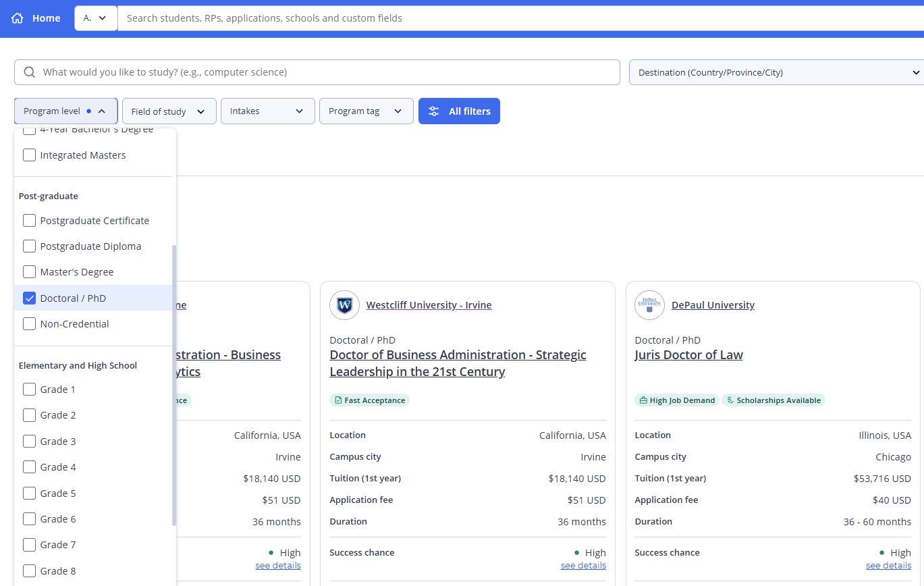Click the DePaul University logo

coord(649,305)
